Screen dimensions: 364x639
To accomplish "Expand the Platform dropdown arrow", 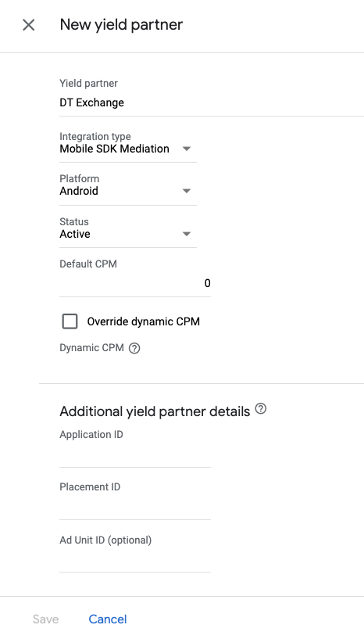I will pos(187,191).
